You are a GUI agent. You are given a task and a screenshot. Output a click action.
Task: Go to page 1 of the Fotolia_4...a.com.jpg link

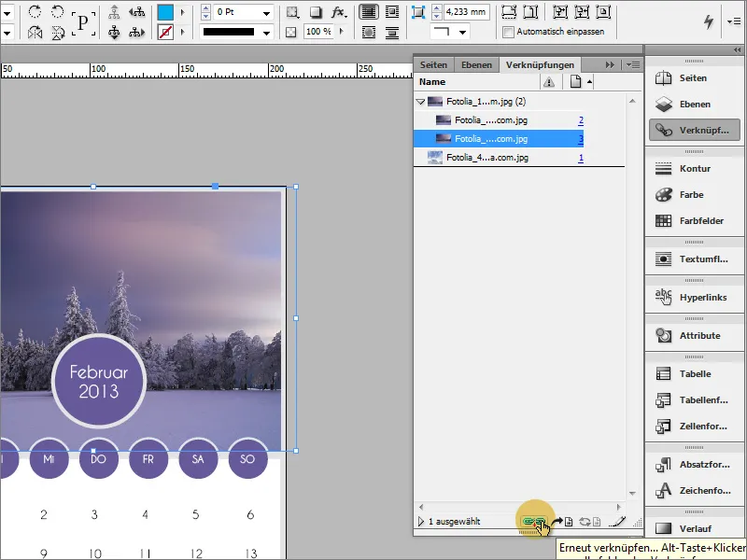tap(581, 158)
